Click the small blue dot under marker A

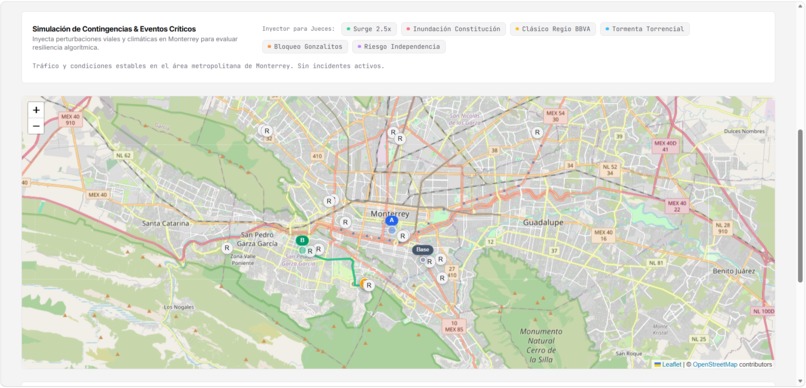[392, 231]
